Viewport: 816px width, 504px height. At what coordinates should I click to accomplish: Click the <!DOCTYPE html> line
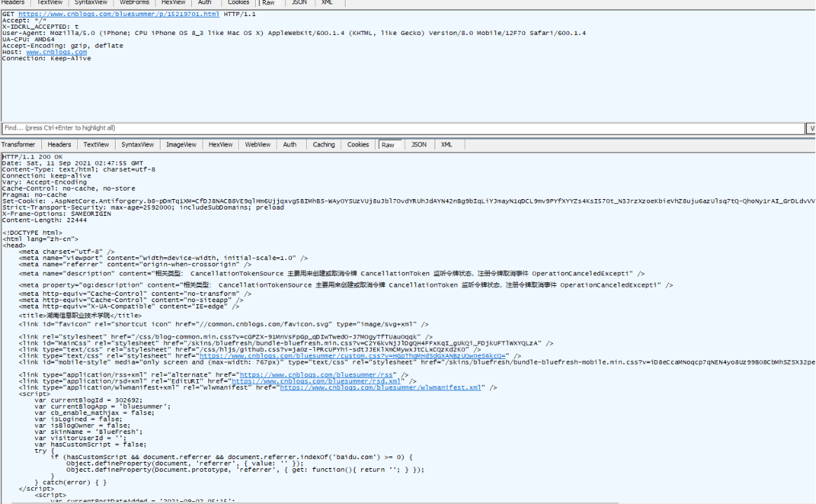pyautogui.click(x=32, y=233)
